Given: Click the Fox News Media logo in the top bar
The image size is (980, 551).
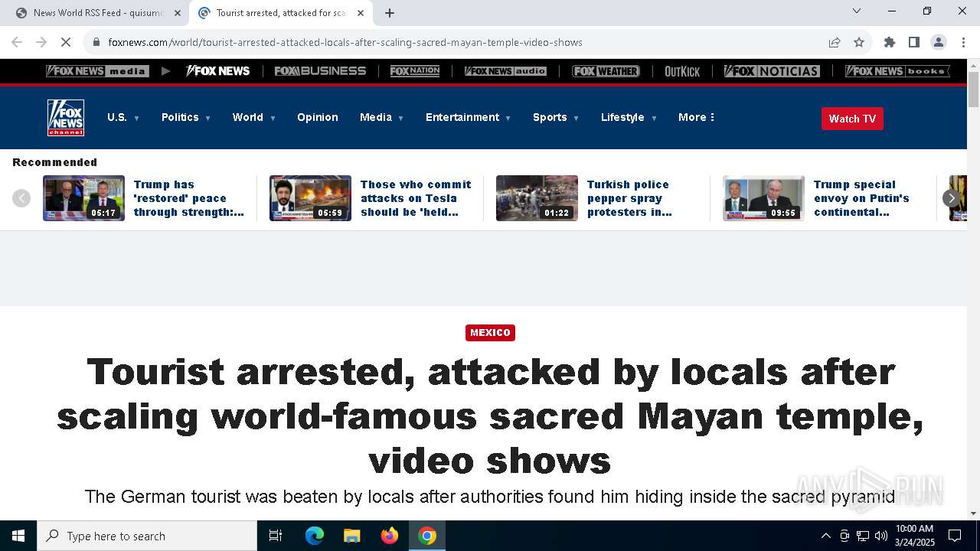Looking at the screenshot, I should tap(97, 71).
